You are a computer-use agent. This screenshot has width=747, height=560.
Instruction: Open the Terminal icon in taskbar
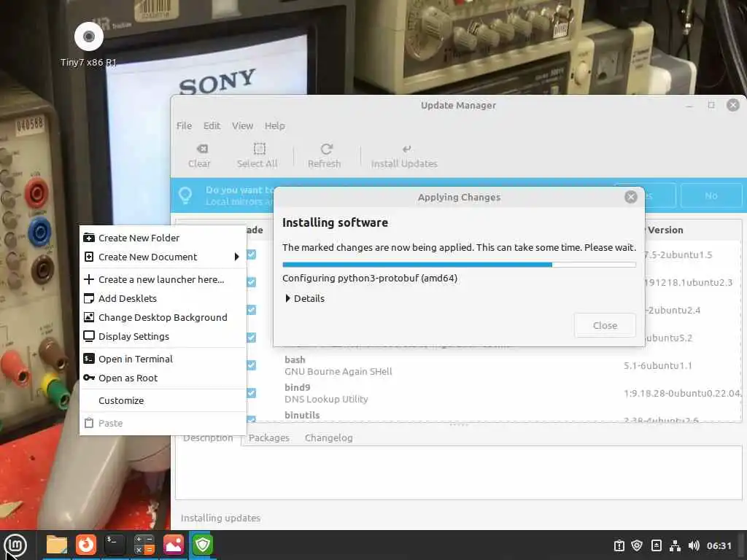pos(115,545)
